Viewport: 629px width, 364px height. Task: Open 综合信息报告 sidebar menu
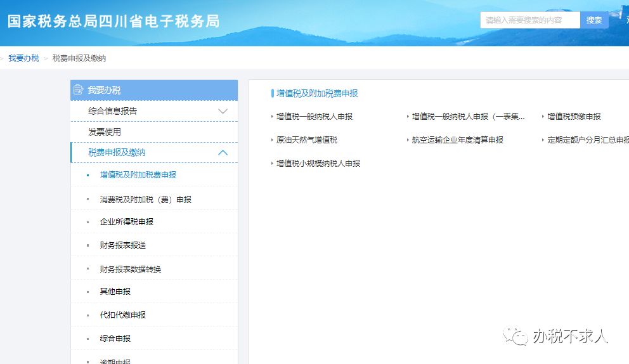[154, 111]
